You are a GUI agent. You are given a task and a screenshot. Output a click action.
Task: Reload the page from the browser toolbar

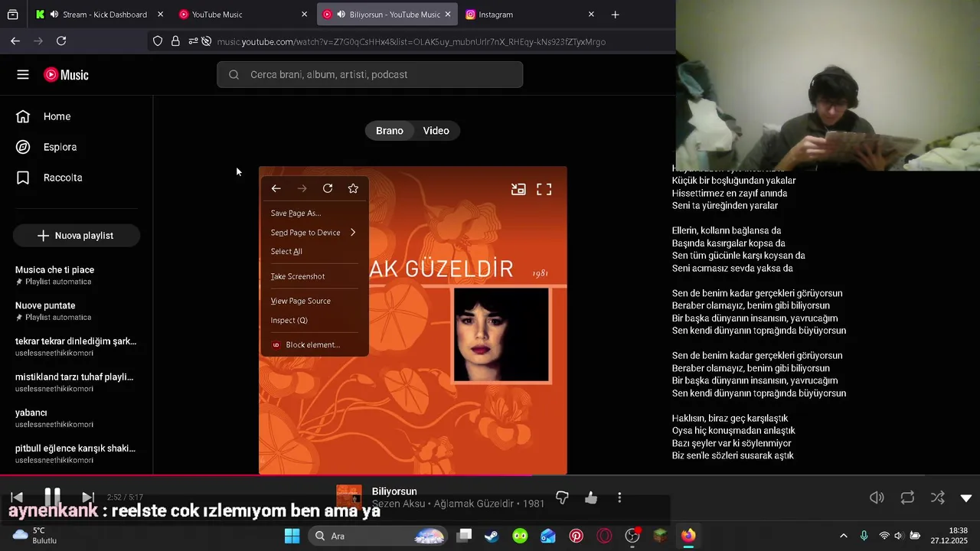click(x=61, y=41)
